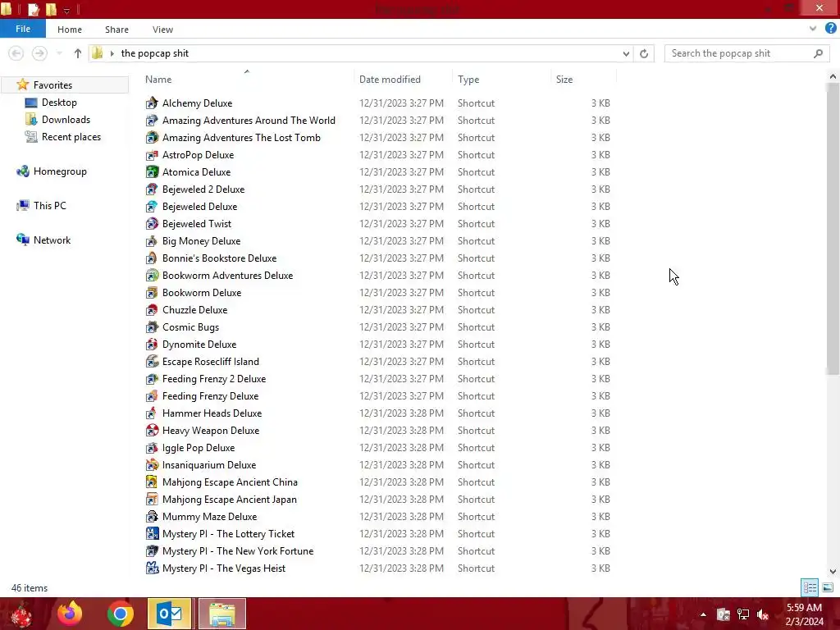Image resolution: width=840 pixels, height=630 pixels.
Task: Sort by the Size column header
Action: [564, 80]
